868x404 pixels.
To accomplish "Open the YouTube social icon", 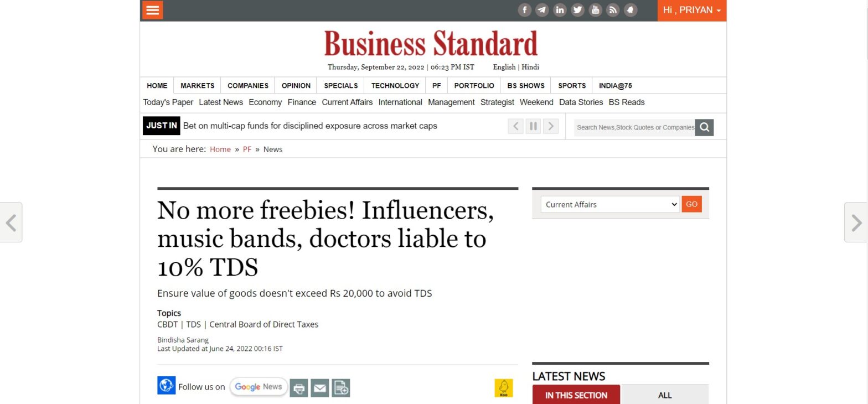I will tap(595, 10).
